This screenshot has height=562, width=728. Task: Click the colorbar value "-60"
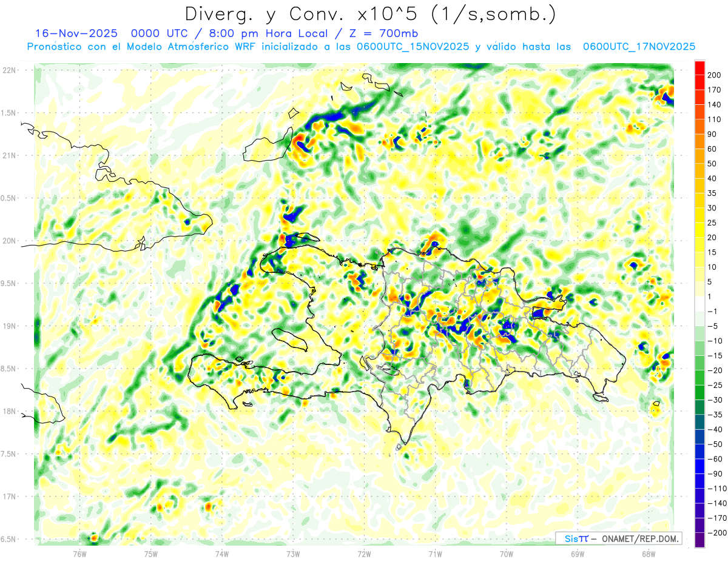coord(714,459)
